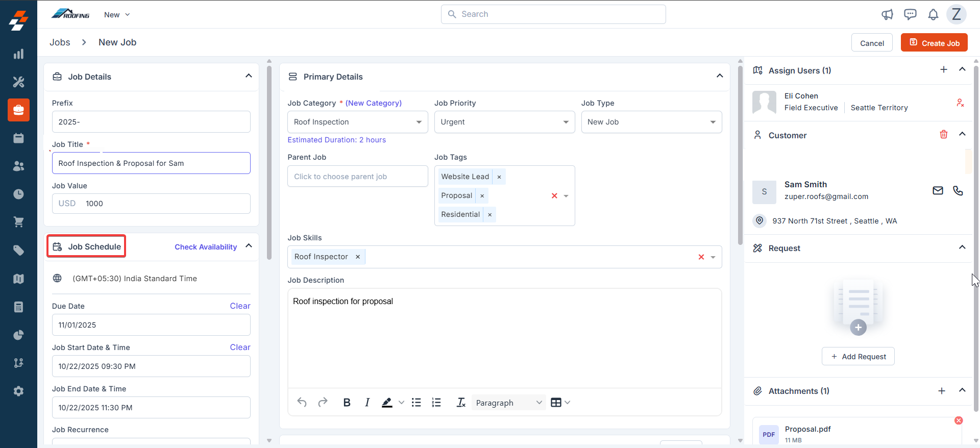Open the map sidebar icon
The width and height of the screenshot is (980, 448).
(x=18, y=279)
